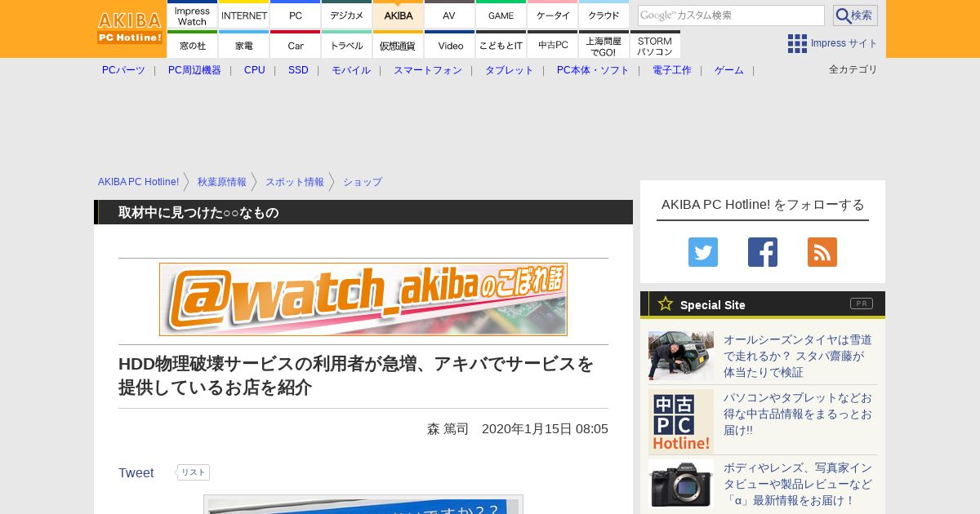
Task: Open the Jimny snow tire thumbnail
Action: click(681, 356)
